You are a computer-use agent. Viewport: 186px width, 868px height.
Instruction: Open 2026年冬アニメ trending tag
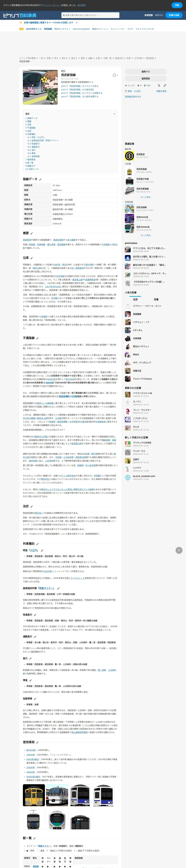(x=34, y=29)
